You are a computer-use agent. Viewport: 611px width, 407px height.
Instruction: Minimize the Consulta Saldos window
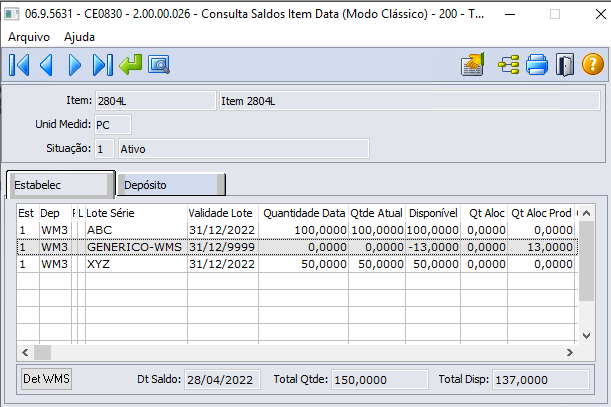tap(510, 14)
